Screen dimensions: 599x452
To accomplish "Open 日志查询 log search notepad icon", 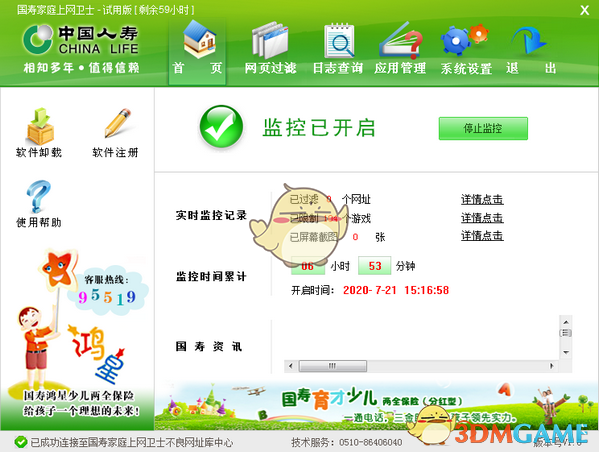I will tap(339, 40).
